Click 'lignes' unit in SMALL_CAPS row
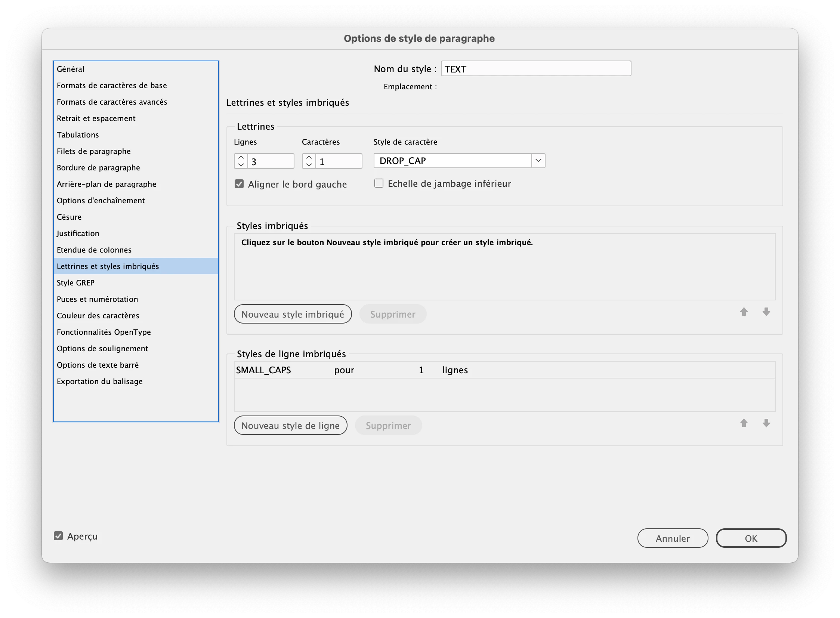Viewport: 840px width, 618px height. click(455, 370)
